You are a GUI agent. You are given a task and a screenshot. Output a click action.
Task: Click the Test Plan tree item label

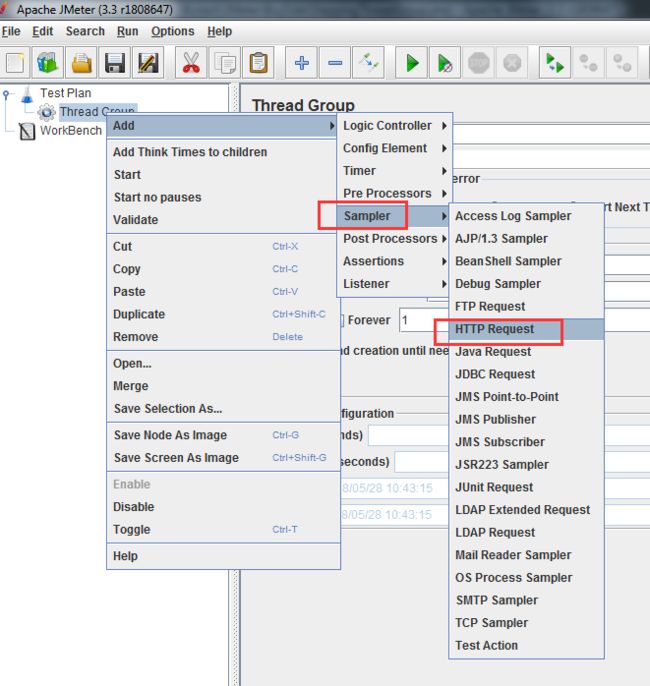[66, 93]
